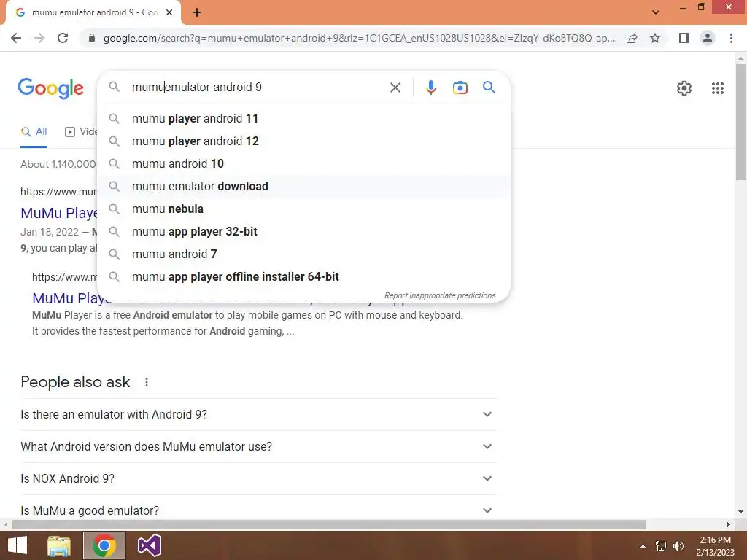Screen dimensions: 747x560
Task: Choose suggestion mumu player android 12
Action: [x=303, y=141]
